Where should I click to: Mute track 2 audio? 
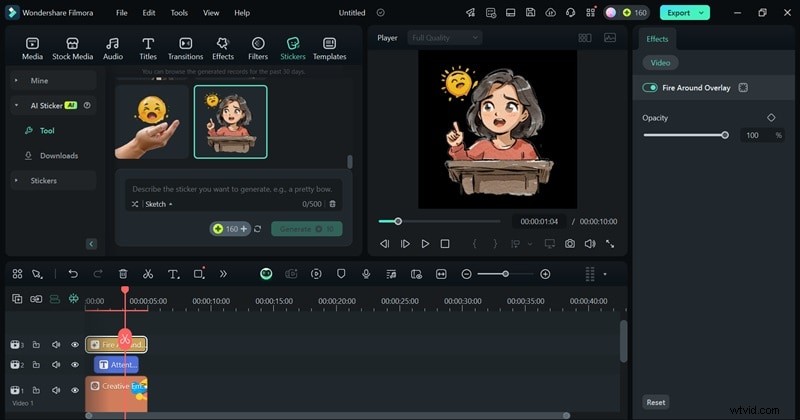(x=56, y=365)
